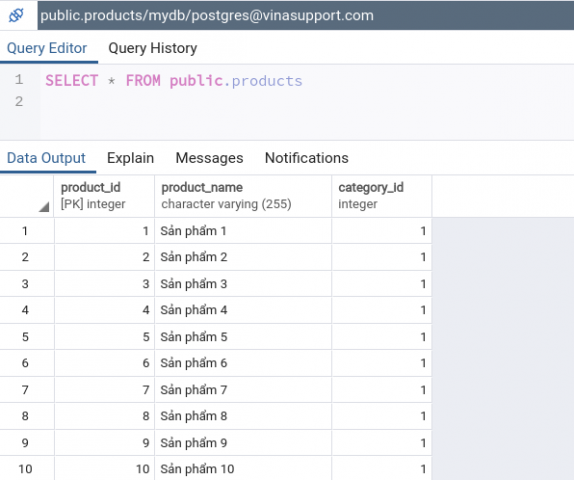Click the database connection status icon
This screenshot has width=574, height=480.
(16, 15)
